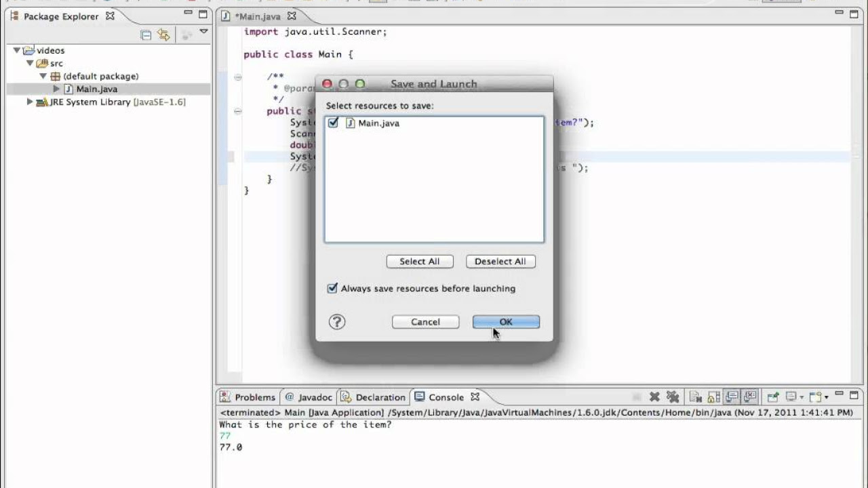
Task: Select the src source folder icon
Action: point(42,63)
